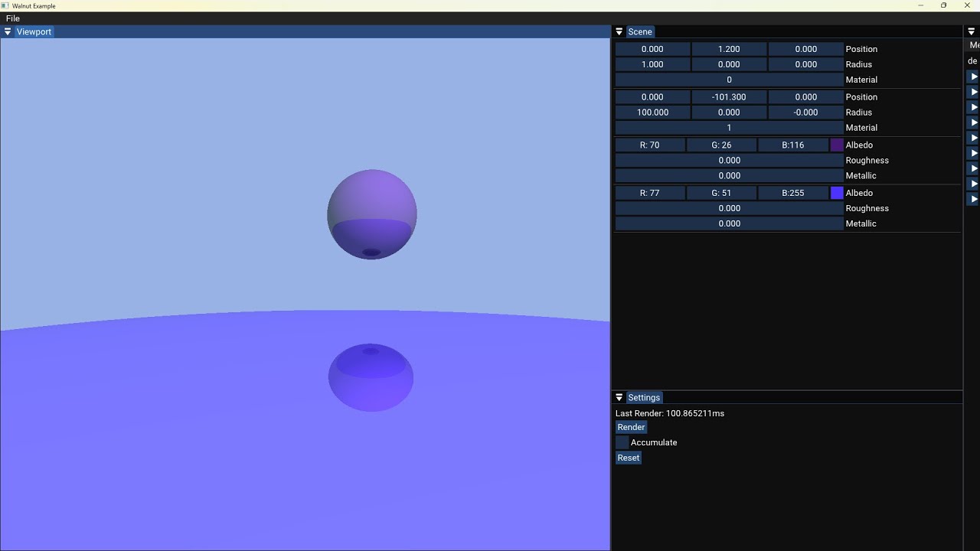This screenshot has width=980, height=551.
Task: Select the Radius field showing 1.000
Action: pos(652,64)
